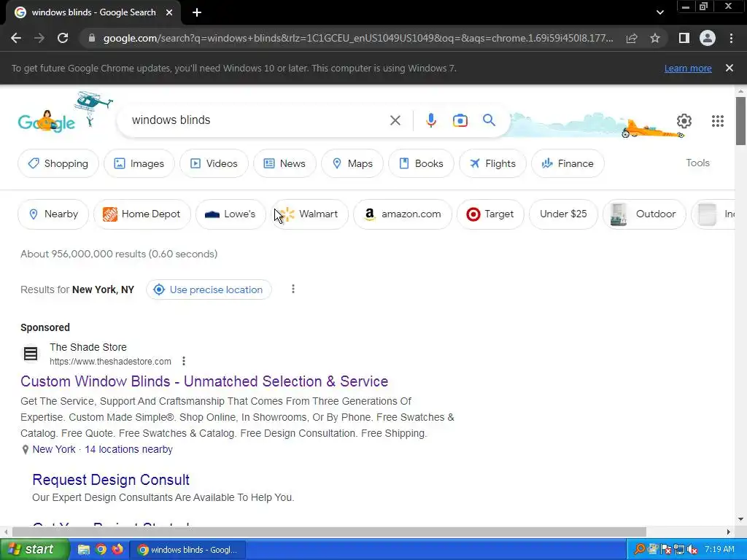Filter results by amazon.com

coord(403,214)
